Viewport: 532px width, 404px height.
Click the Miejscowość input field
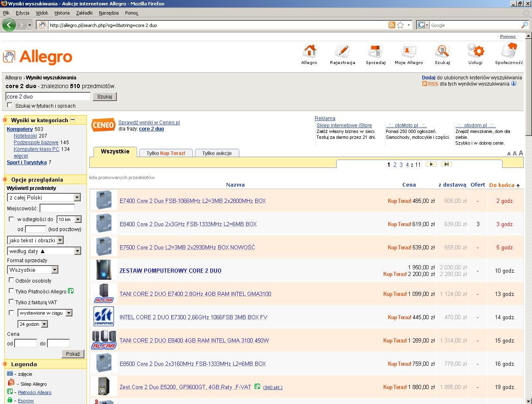coord(57,208)
